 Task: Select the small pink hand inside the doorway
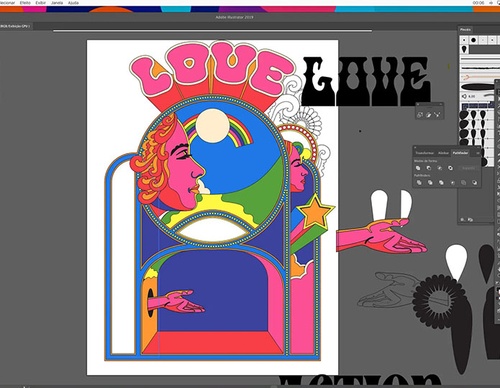click(x=177, y=302)
